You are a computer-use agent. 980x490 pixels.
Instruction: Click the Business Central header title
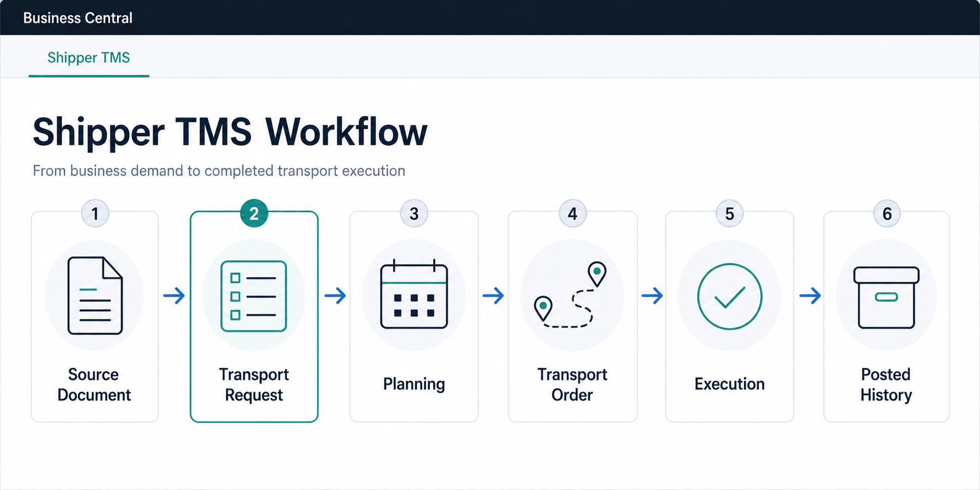78,18
